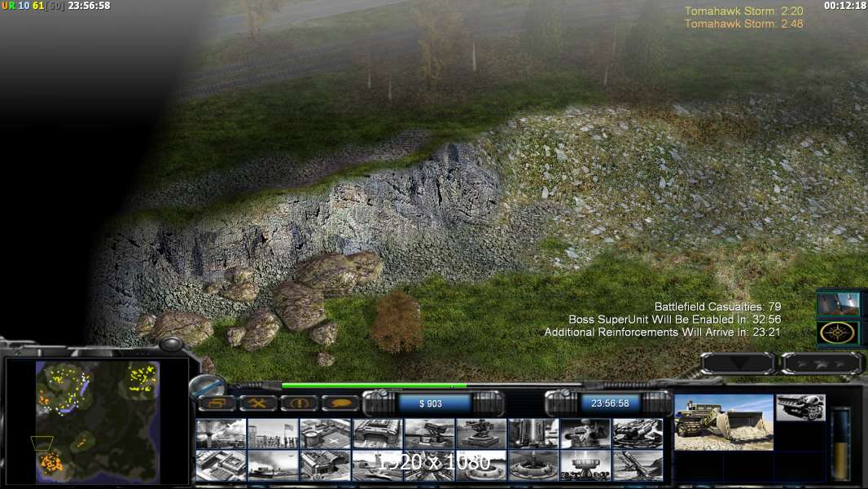Viewport: 868px width, 489px height.
Task: Build the war factory hangar icon
Action: tap(377, 434)
